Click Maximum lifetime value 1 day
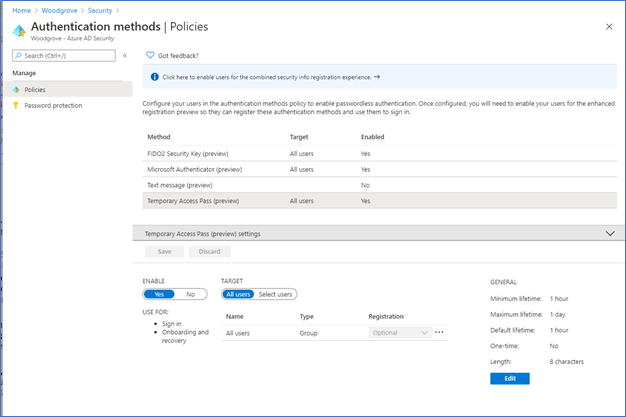 [557, 315]
